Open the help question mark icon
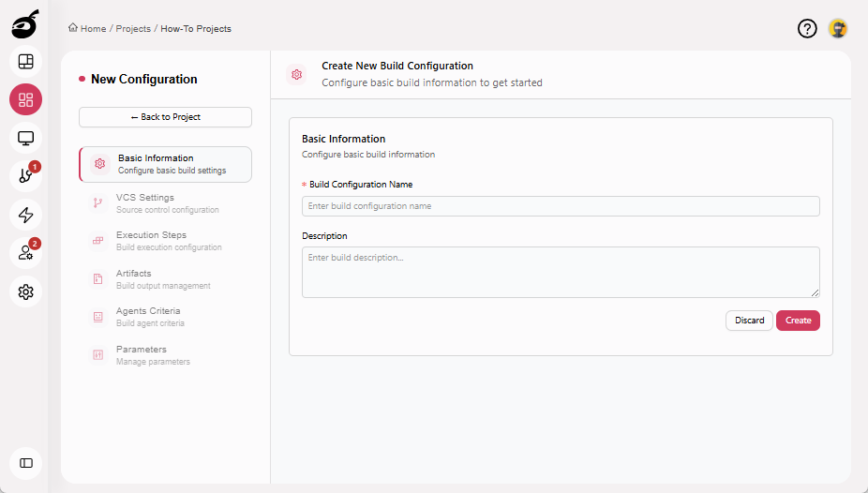The image size is (868, 493). (807, 28)
